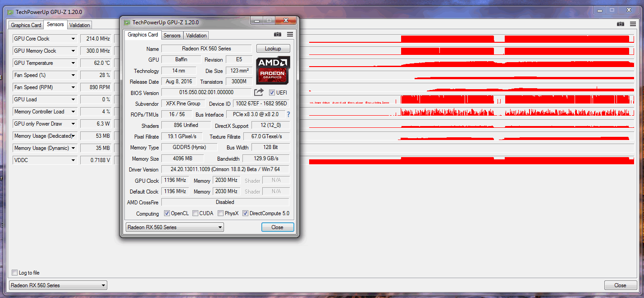Viewport: 644px width, 298px height.
Task: Click the Bus Interface question mark icon
Action: 288,114
